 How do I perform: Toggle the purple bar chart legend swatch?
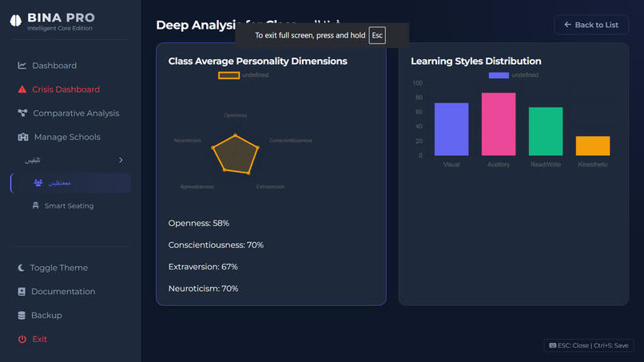click(x=499, y=75)
